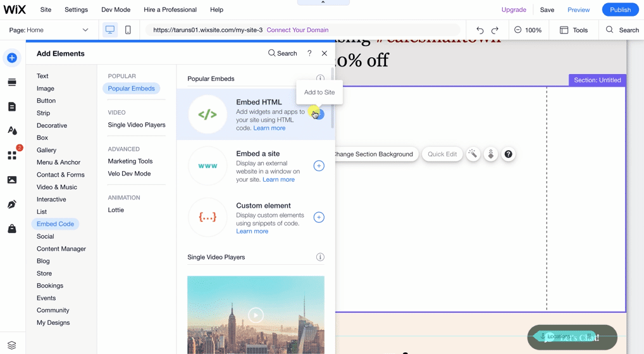Switch to desktop view editor

pyautogui.click(x=110, y=30)
